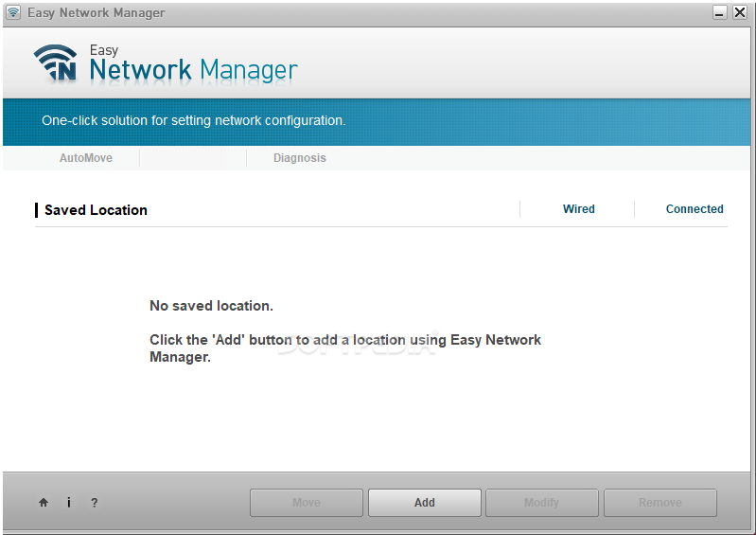The width and height of the screenshot is (756, 535).
Task: Click the 'Network Manager' logo text
Action: pyautogui.click(x=193, y=70)
